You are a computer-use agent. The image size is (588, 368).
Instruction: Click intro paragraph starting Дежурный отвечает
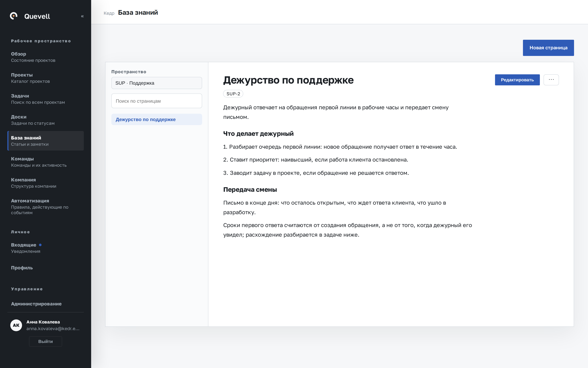coord(336,112)
